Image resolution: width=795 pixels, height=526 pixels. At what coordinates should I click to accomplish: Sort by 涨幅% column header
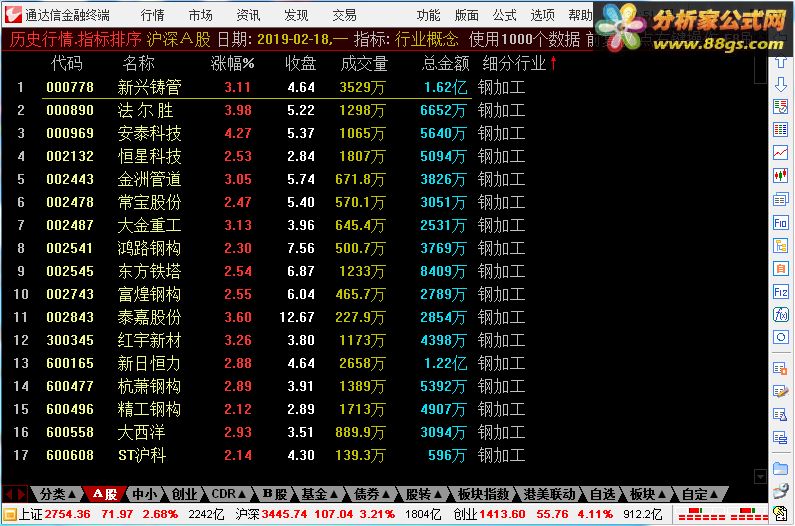pos(232,63)
